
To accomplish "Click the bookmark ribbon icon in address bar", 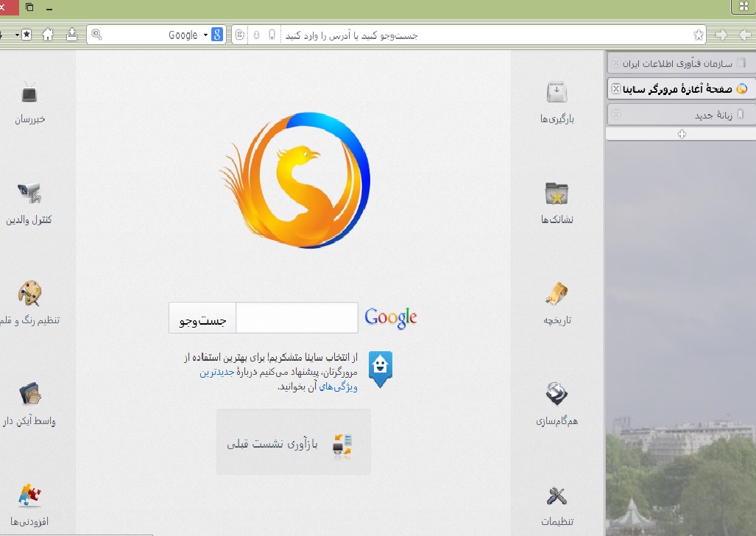I will [272, 35].
